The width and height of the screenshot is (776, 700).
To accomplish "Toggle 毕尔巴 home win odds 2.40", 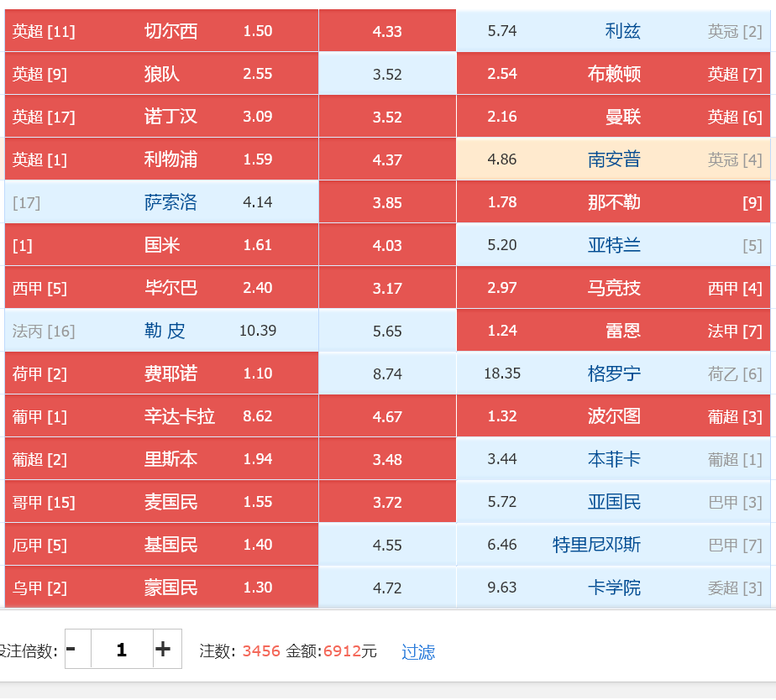I will 161,287.
